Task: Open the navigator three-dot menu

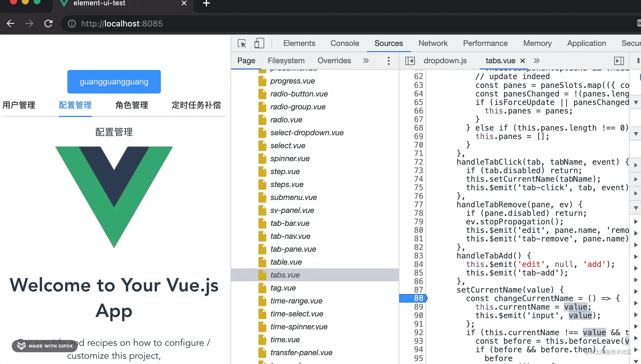Action: point(389,61)
